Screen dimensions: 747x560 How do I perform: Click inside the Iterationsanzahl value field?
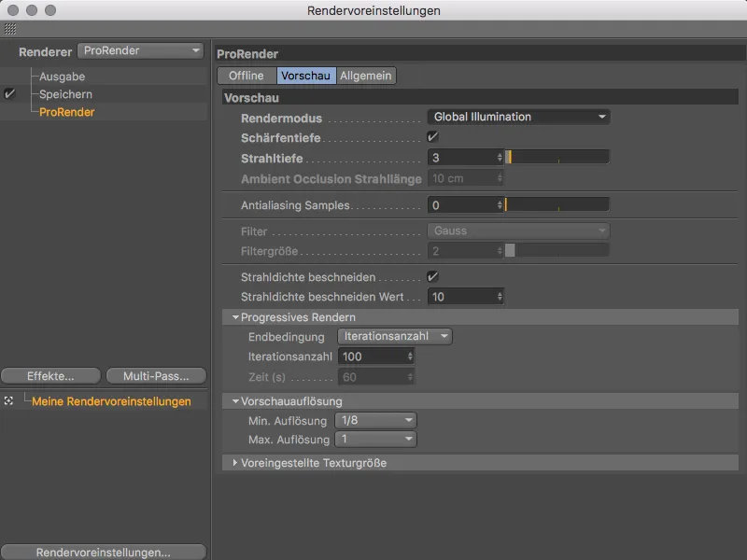[369, 356]
